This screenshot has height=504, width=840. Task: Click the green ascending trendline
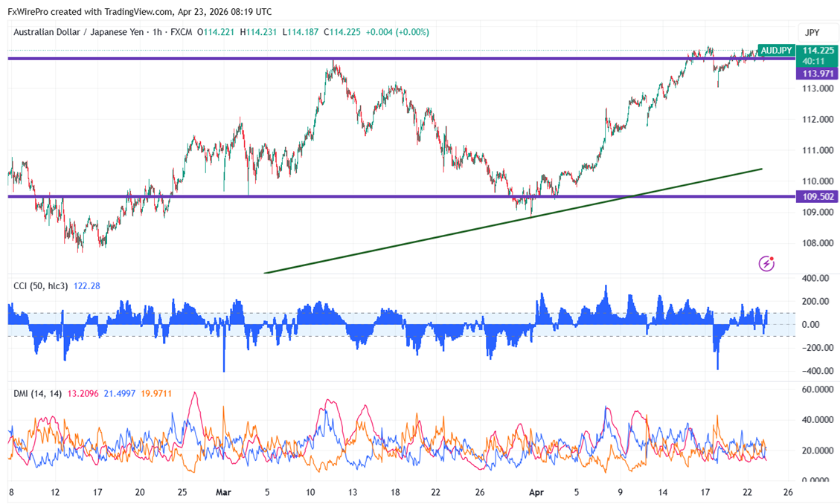tap(513, 221)
